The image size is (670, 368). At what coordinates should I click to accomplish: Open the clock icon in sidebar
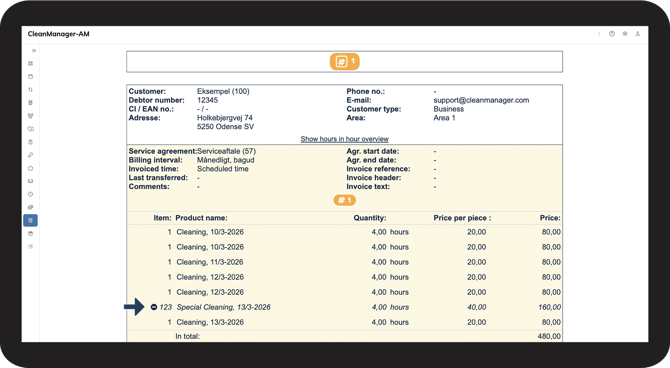click(x=30, y=194)
